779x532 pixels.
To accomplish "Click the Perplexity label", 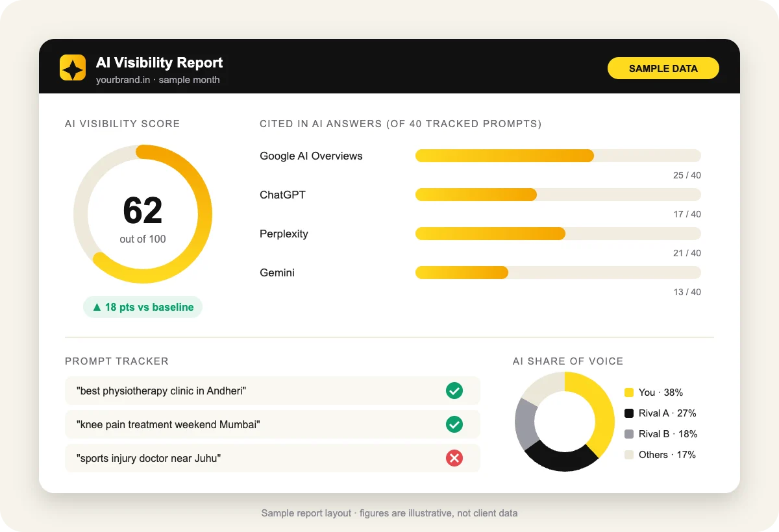I will tap(284, 234).
